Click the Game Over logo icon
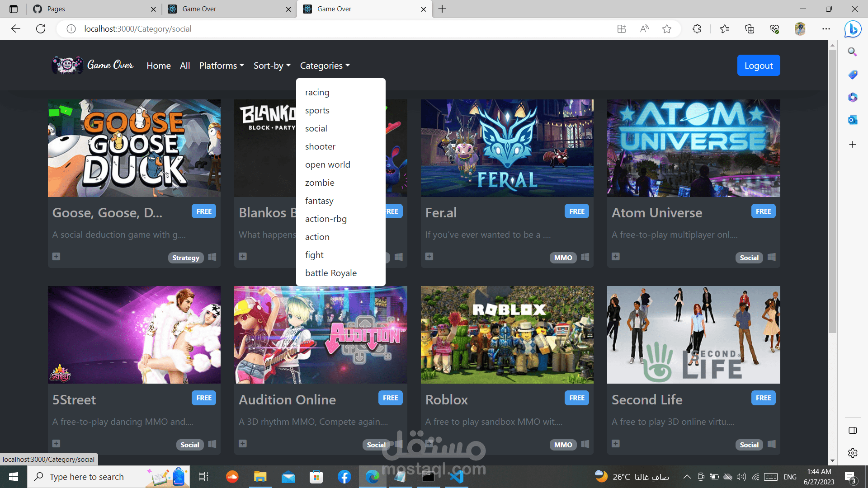Image resolution: width=868 pixels, height=488 pixels. point(67,65)
